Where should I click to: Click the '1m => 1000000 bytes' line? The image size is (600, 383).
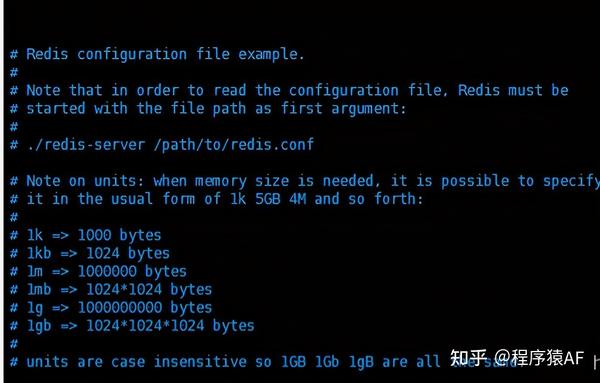(98, 271)
